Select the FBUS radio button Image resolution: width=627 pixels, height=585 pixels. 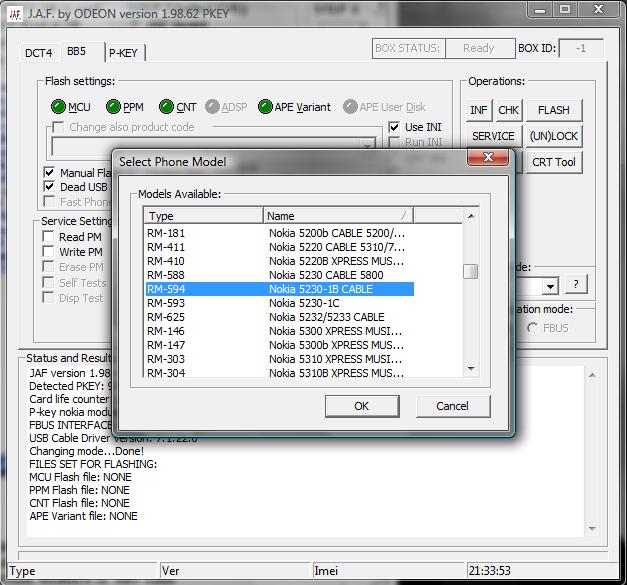(532, 328)
